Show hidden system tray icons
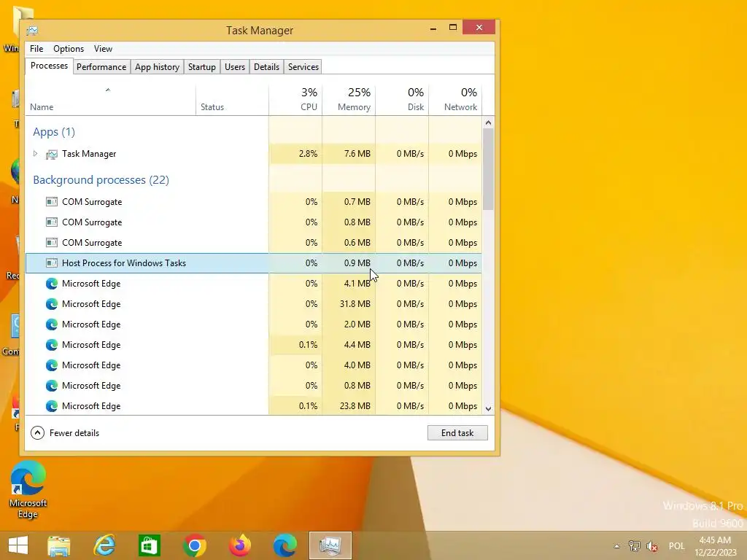 617,546
